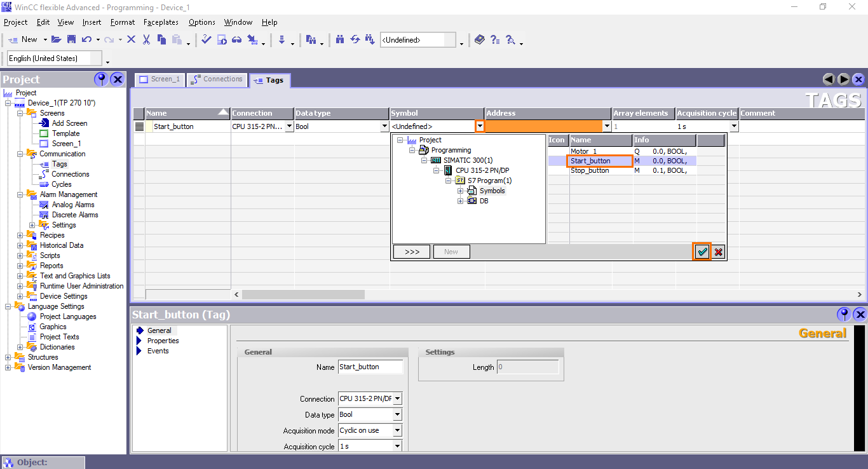Open the Insert menu
The image size is (868, 469).
pos(92,22)
